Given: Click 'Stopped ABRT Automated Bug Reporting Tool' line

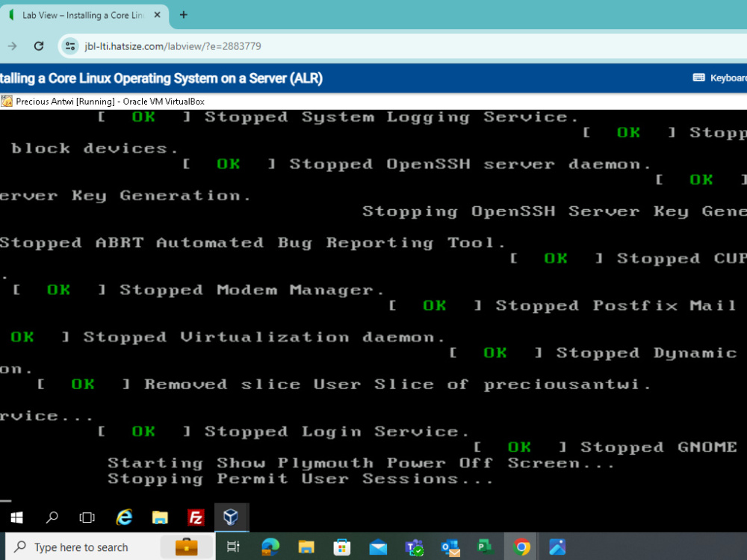Looking at the screenshot, I should coord(252,243).
